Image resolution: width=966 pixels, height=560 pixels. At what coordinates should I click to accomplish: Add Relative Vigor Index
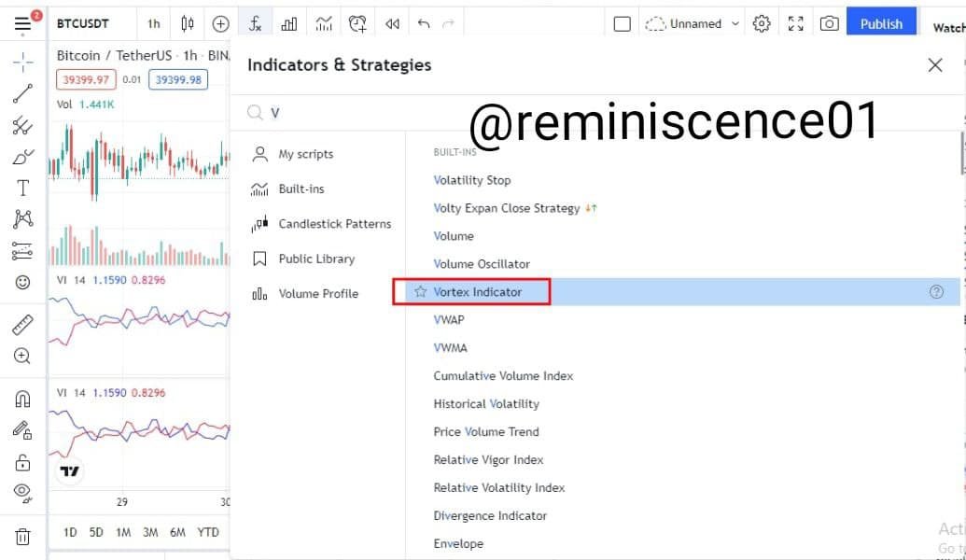(x=488, y=459)
